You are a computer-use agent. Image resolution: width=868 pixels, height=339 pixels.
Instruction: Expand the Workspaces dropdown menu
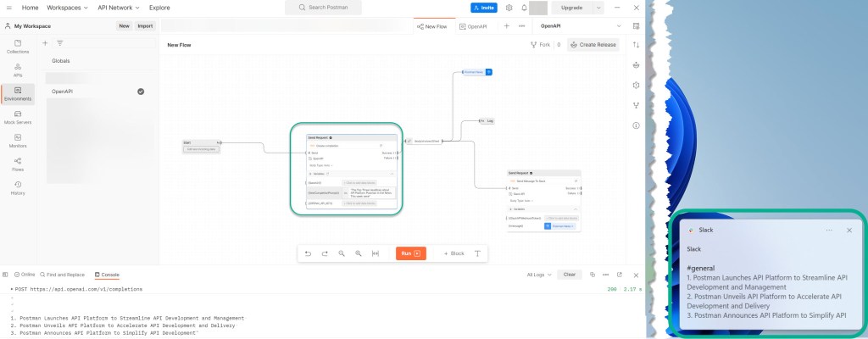click(x=69, y=8)
